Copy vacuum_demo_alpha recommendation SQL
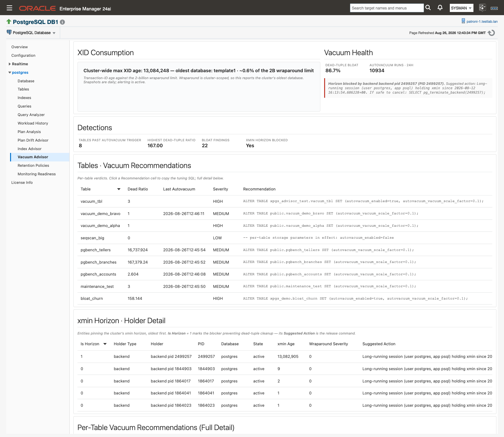Viewport: 504px width, 437px height. coord(331,226)
